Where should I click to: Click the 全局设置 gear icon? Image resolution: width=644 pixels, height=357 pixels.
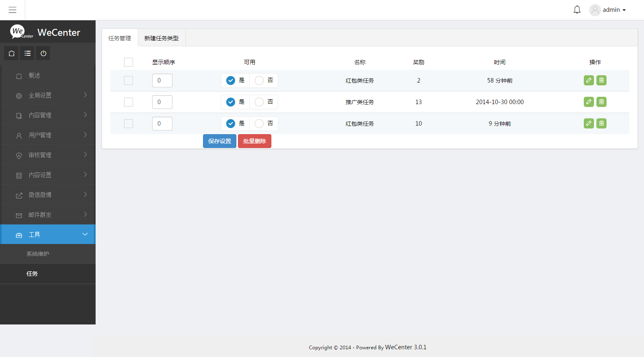19,96
